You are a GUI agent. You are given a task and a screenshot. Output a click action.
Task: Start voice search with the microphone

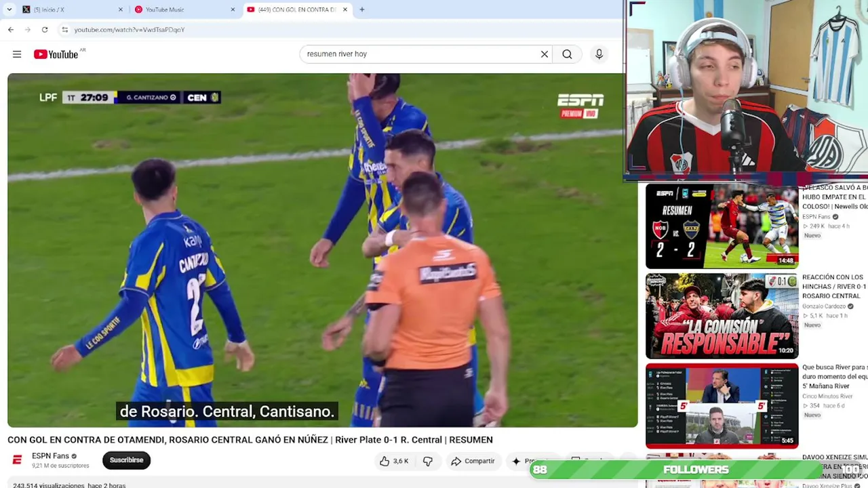[599, 54]
